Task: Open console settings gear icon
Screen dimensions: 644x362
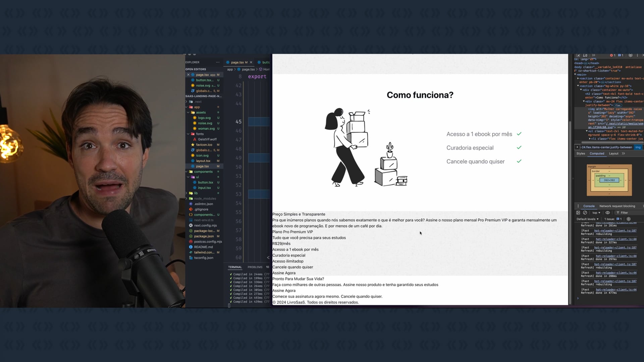Action: [x=629, y=219]
